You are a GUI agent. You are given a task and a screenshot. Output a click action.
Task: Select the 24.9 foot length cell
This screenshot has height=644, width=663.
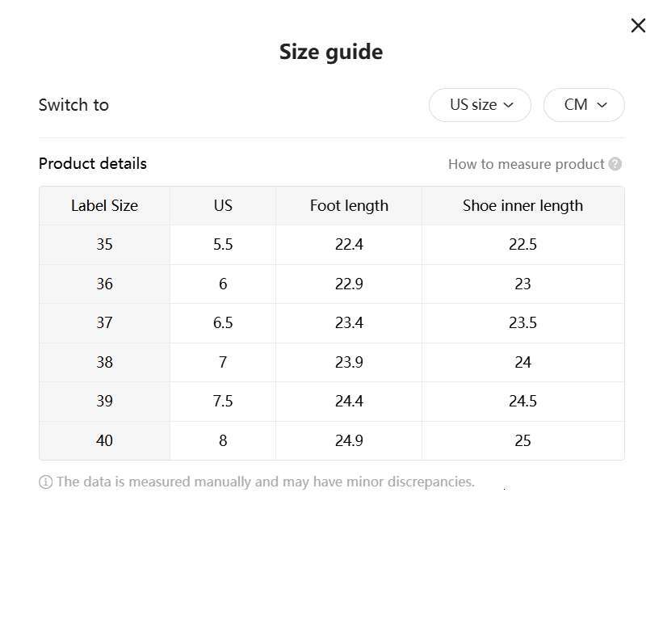point(349,441)
